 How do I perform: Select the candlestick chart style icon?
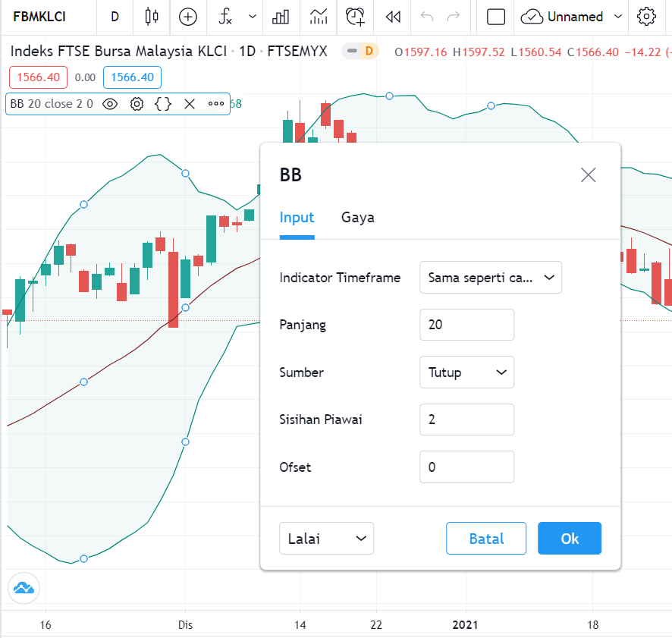[151, 17]
